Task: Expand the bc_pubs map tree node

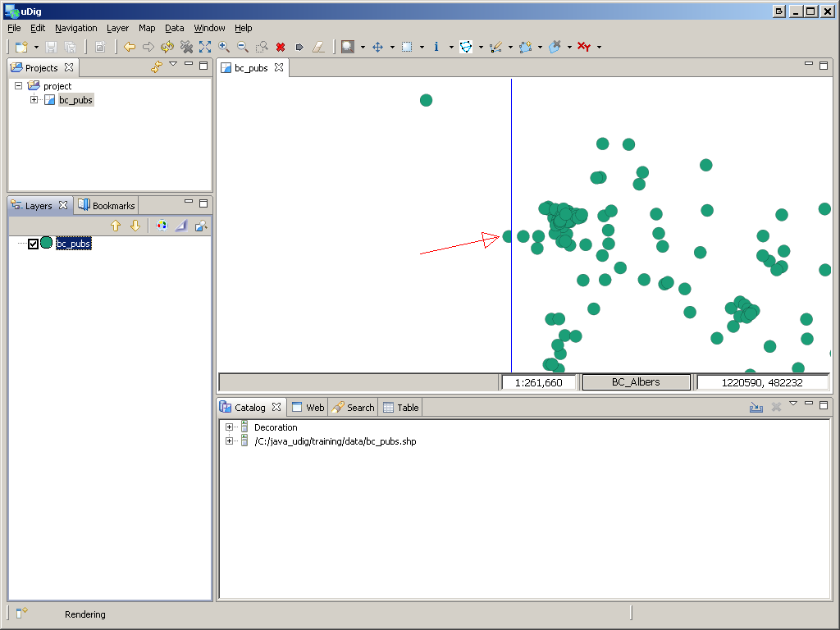Action: pyautogui.click(x=34, y=100)
